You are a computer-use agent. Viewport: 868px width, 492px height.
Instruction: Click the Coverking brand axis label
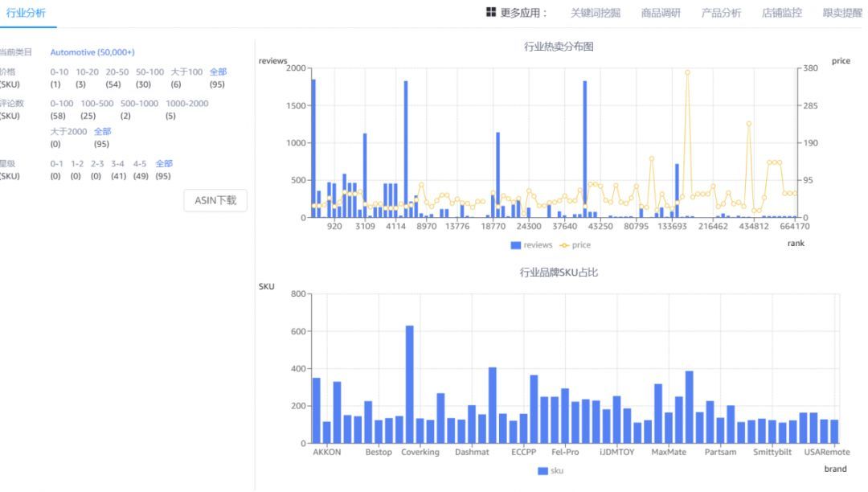tap(420, 452)
